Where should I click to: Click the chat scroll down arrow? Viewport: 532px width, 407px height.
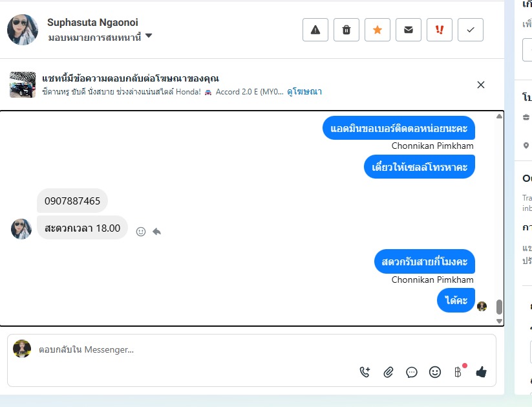(x=499, y=321)
